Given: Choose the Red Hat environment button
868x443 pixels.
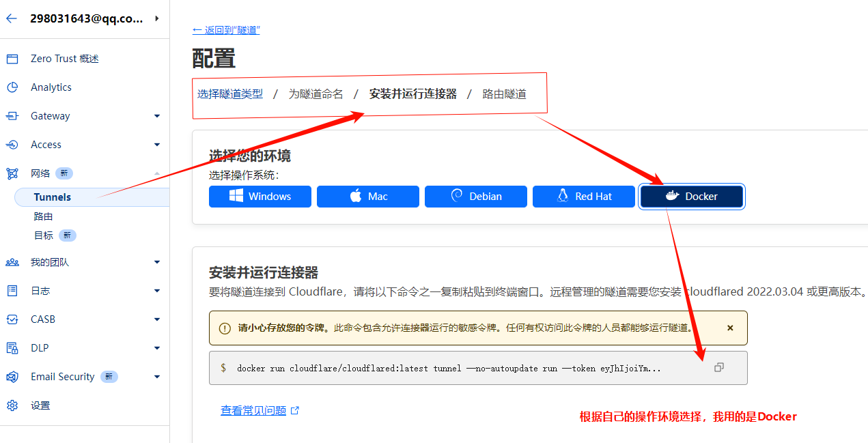Looking at the screenshot, I should pyautogui.click(x=584, y=197).
